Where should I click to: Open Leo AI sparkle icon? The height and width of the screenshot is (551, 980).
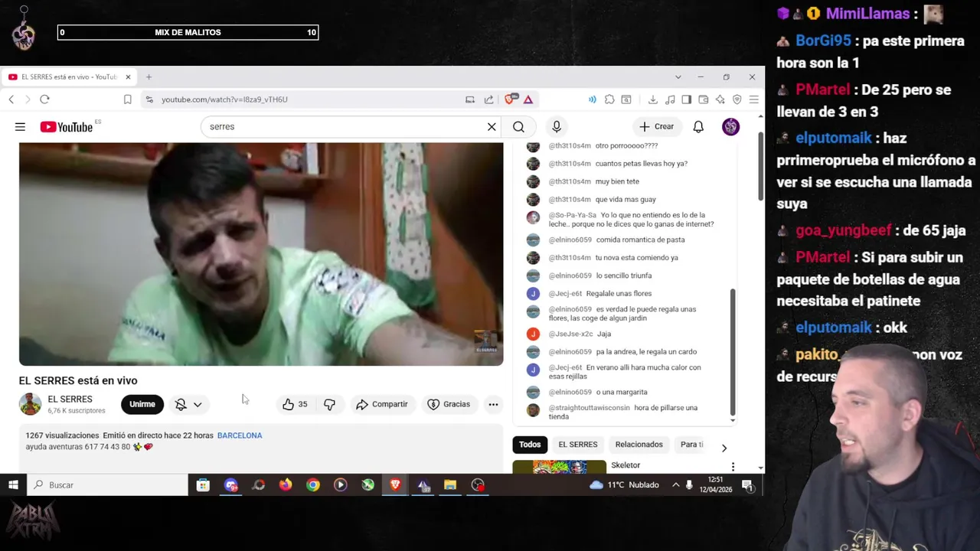click(x=720, y=99)
